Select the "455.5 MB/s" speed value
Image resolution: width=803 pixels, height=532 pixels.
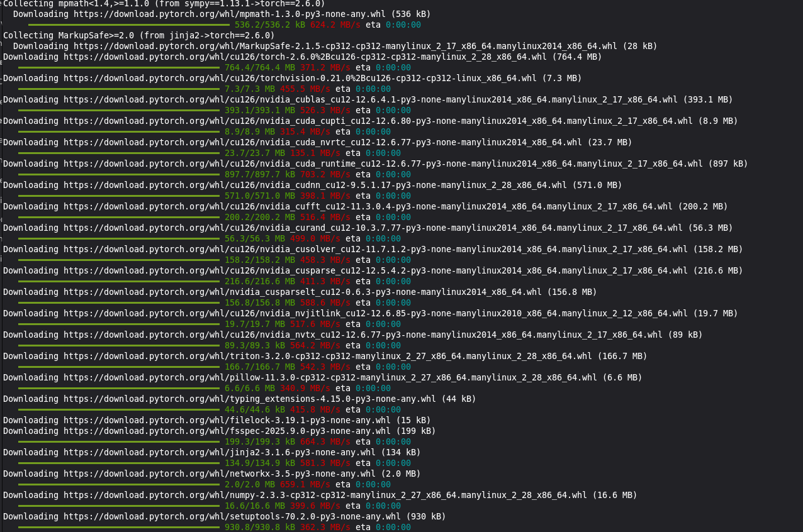coord(305,89)
